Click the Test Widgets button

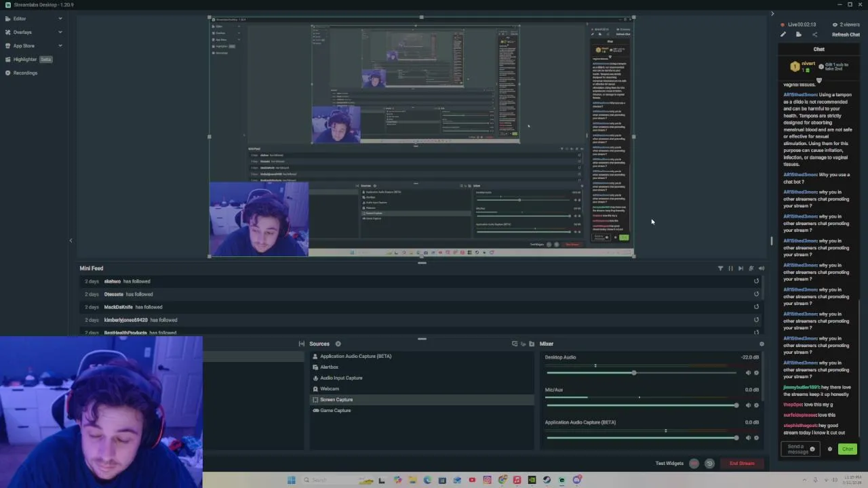click(x=669, y=464)
